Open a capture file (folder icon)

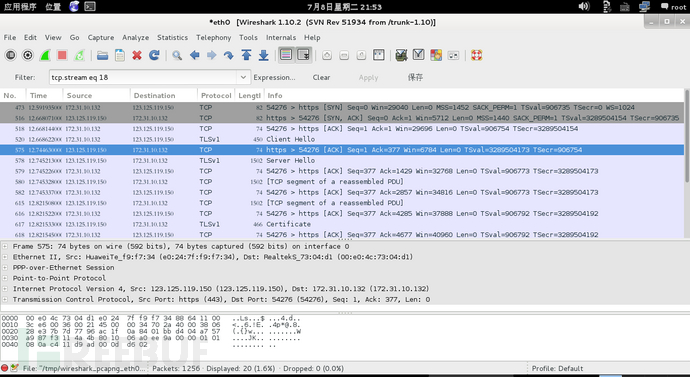103,55
